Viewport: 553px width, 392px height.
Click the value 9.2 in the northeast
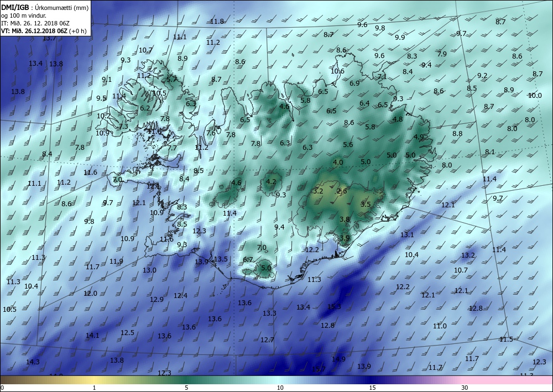[x=482, y=76]
